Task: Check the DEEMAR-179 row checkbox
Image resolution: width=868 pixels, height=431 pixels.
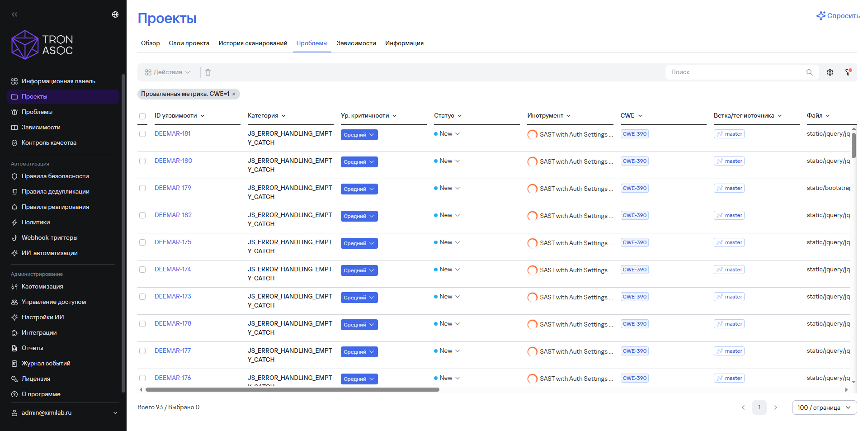Action: click(x=142, y=188)
